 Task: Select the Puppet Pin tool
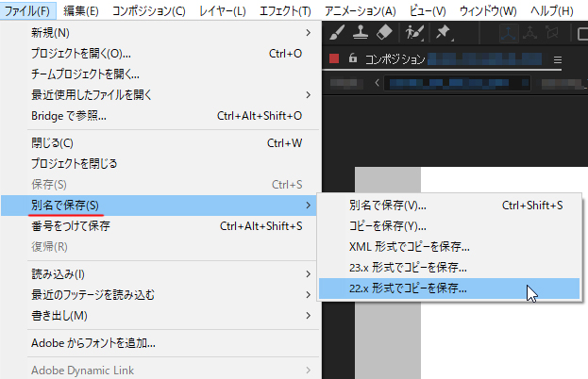coord(444,32)
